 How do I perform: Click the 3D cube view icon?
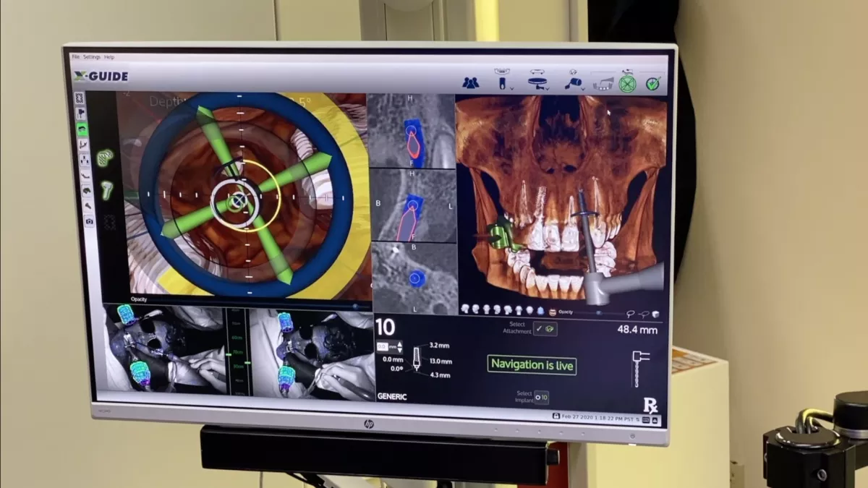655,314
